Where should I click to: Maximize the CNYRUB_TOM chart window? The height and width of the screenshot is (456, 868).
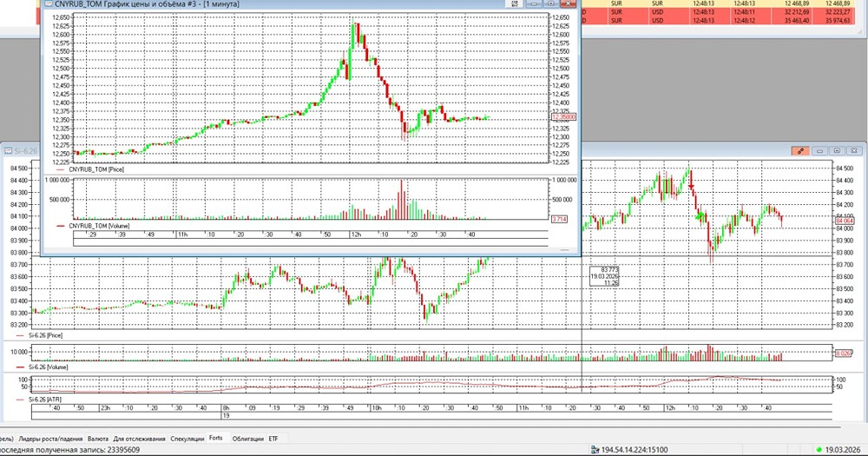click(551, 3)
